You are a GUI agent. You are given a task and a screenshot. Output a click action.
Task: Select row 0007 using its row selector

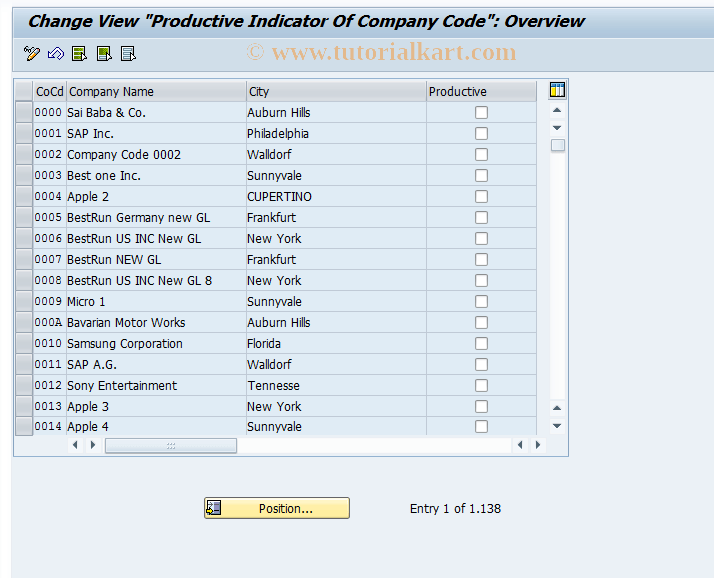24,259
